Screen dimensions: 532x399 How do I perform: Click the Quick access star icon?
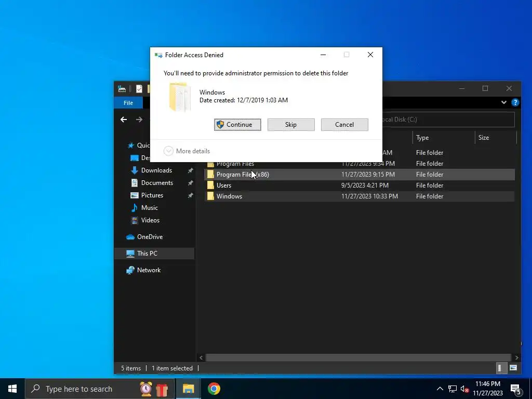pos(130,145)
